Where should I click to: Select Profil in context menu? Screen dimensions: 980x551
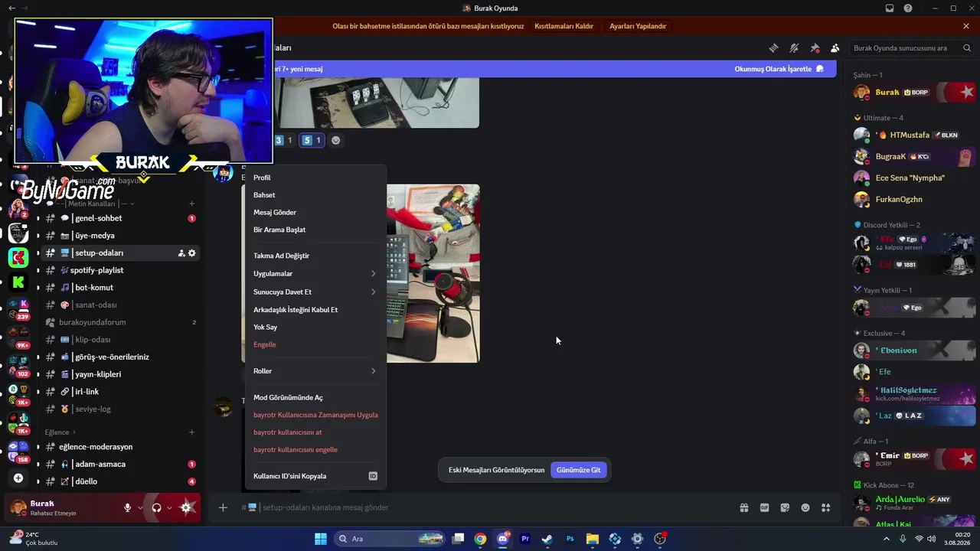click(x=315, y=178)
